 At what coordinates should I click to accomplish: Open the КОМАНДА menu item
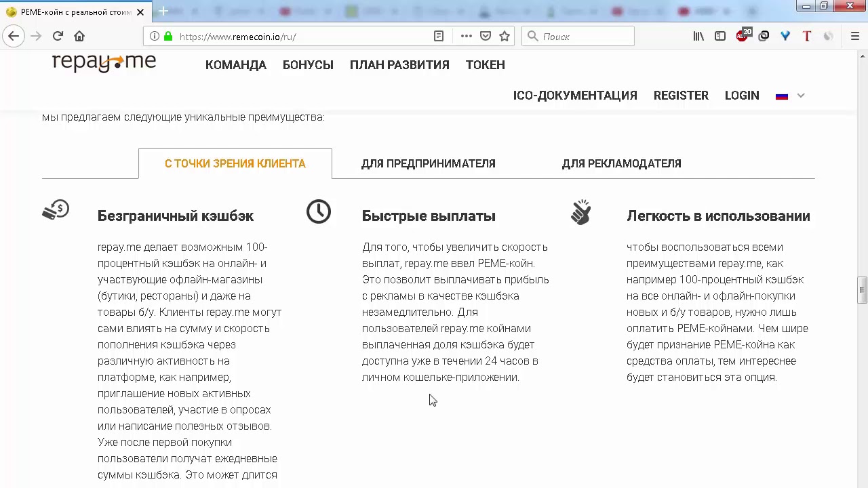click(x=236, y=65)
